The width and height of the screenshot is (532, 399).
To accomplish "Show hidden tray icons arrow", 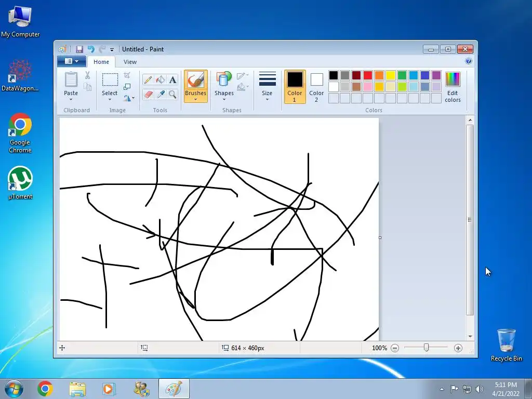I will point(442,390).
